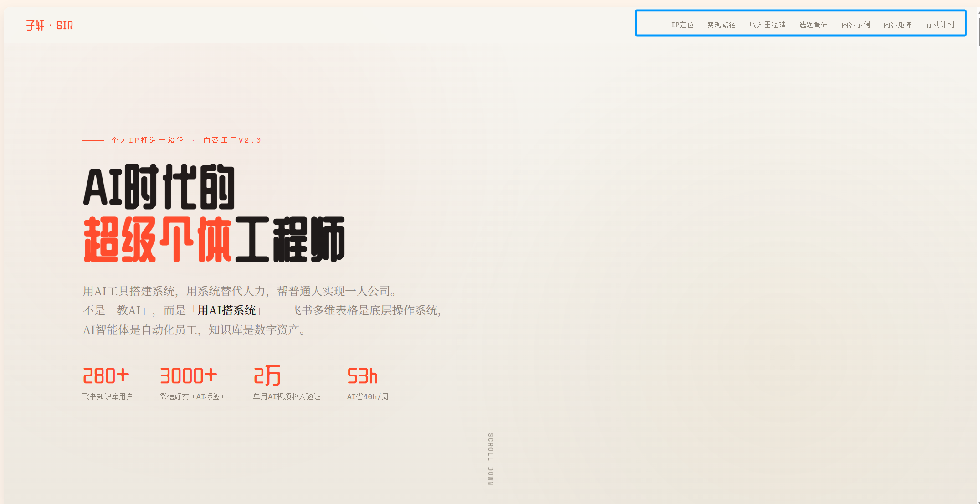Click the 工程师 heading text
The image size is (980, 504).
(x=290, y=240)
